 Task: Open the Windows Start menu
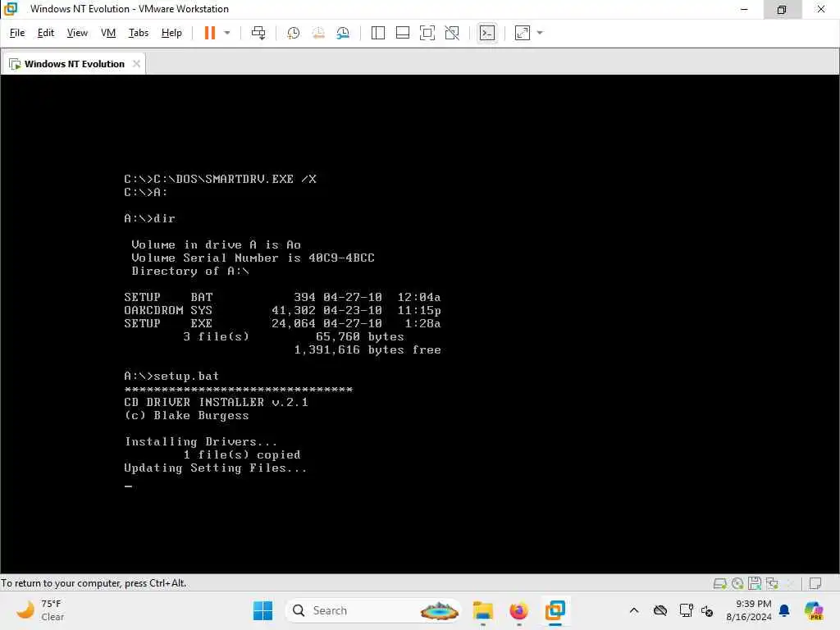click(262, 610)
